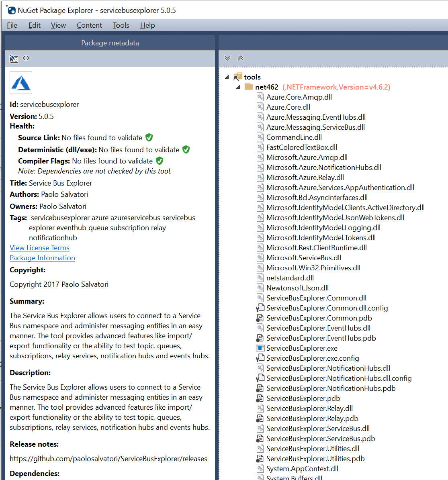Click the Edit Metadata pencil icon
This screenshot has height=480, width=448.
pos(14,58)
